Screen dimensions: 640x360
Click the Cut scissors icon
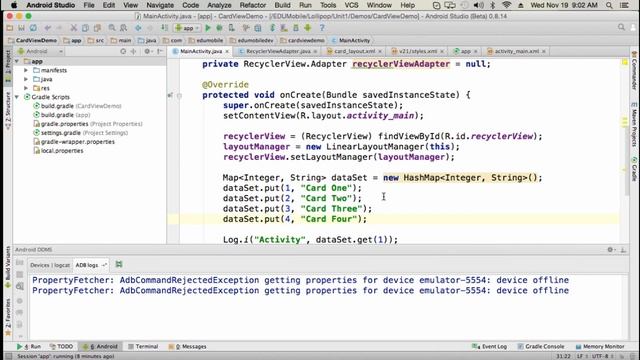tap(73, 28)
